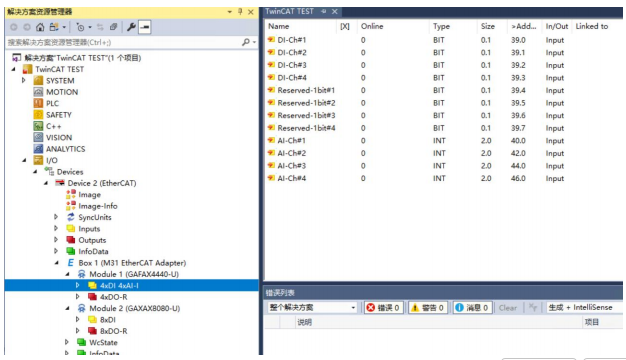Screen dimensions: 626x360
Task: Open the Build + IntelliSense dropdown
Action: [584, 307]
